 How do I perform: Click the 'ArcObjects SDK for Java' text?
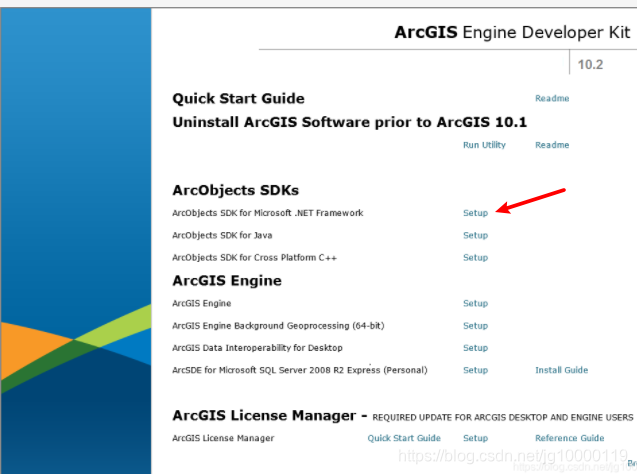tap(222, 236)
